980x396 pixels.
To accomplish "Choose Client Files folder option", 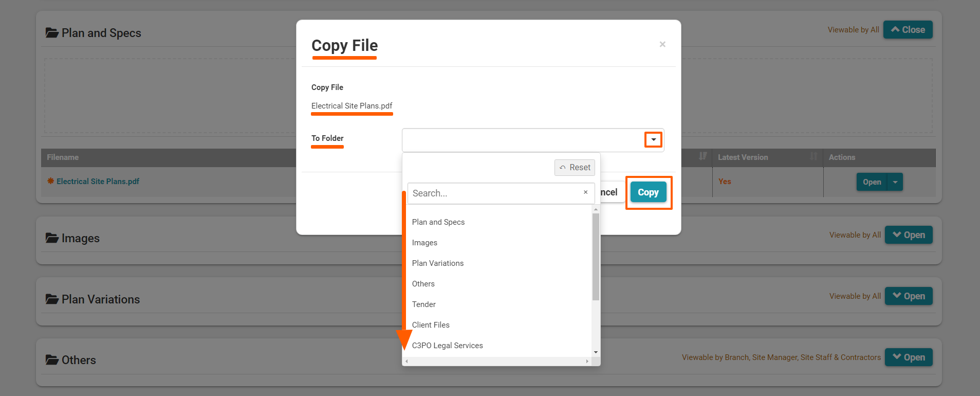I will tap(431, 325).
